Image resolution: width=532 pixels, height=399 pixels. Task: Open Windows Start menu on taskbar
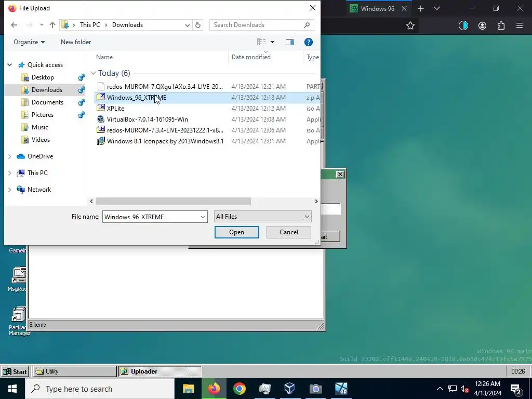pos(12,389)
